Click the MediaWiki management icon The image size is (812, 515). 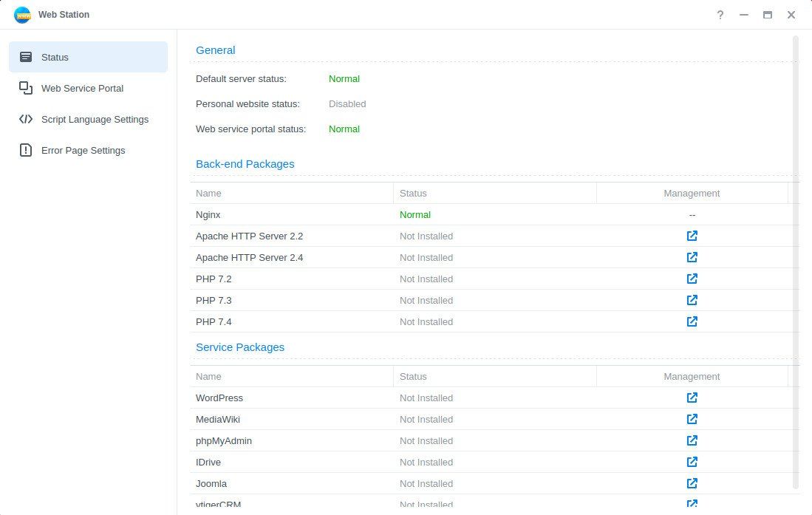692,420
